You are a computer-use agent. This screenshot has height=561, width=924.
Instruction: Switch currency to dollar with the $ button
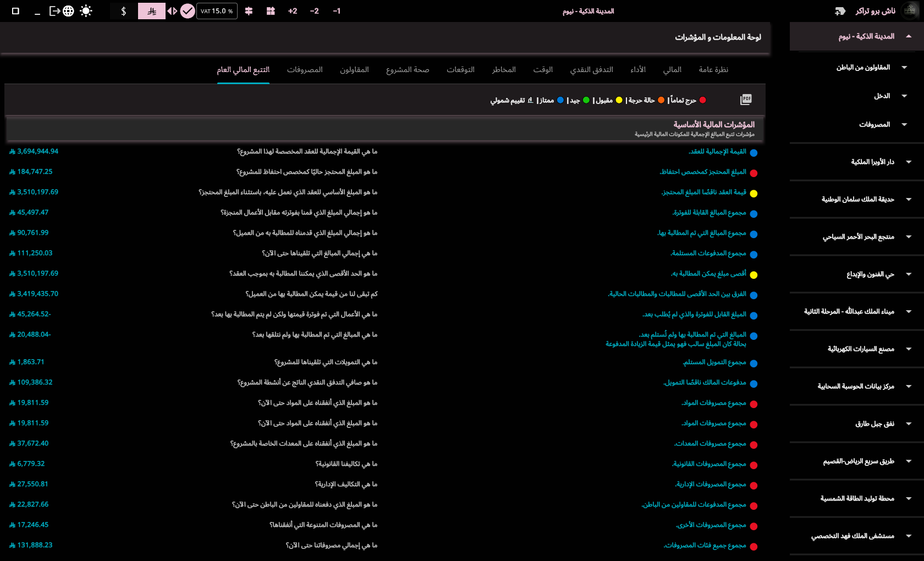tap(124, 11)
